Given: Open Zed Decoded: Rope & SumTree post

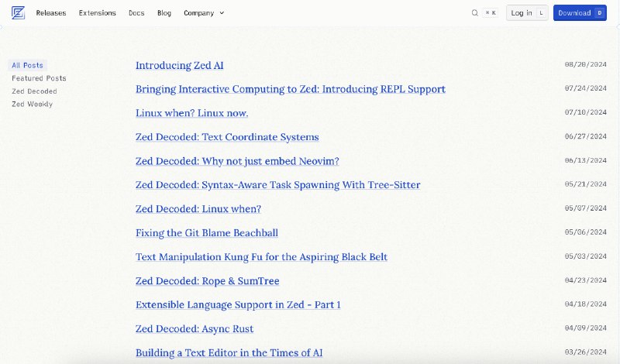Looking at the screenshot, I should (x=207, y=281).
